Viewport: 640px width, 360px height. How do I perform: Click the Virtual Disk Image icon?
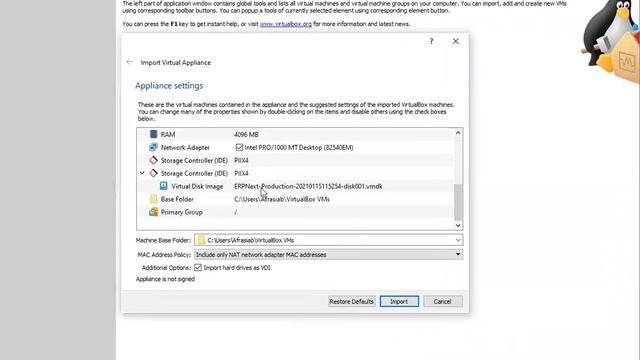(164, 186)
